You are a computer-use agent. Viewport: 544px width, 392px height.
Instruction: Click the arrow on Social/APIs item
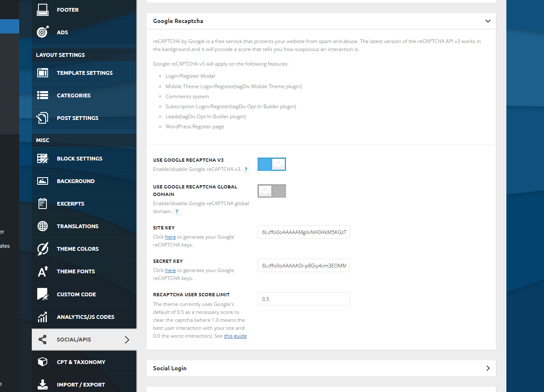pyautogui.click(x=127, y=339)
